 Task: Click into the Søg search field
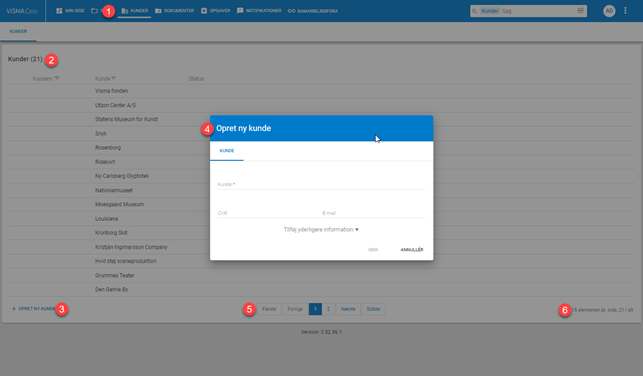point(537,11)
